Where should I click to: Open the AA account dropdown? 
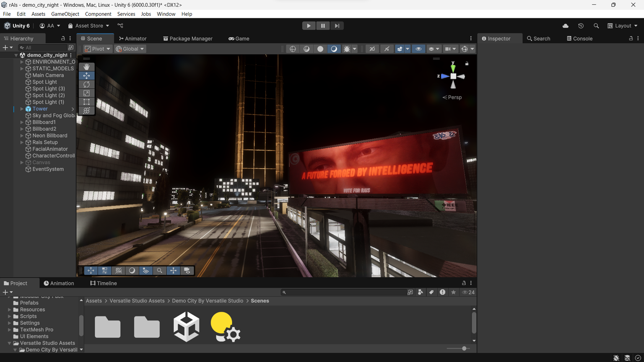click(50, 26)
